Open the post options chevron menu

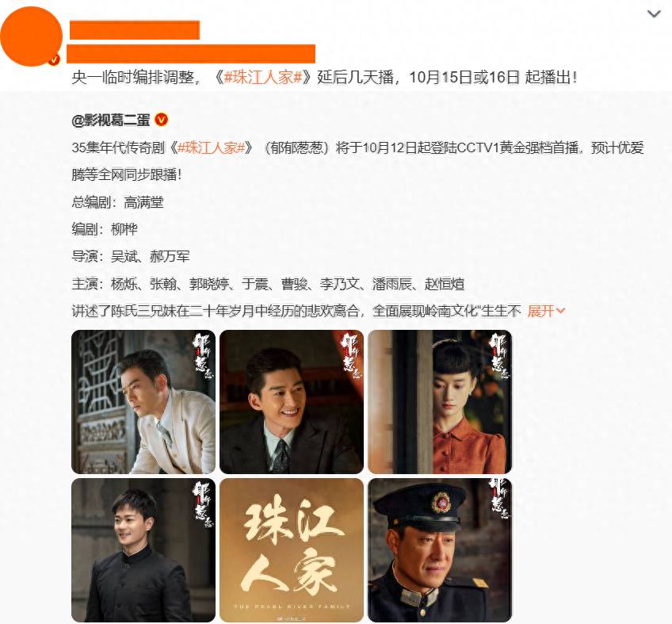(653, 14)
